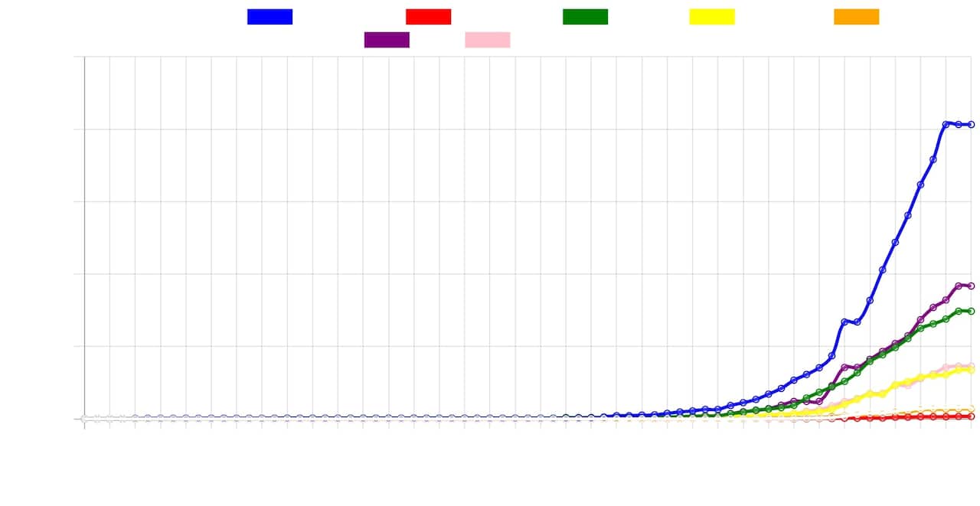The width and height of the screenshot is (980, 506).
Task: Click the yellow legend color box
Action: pyautogui.click(x=711, y=17)
